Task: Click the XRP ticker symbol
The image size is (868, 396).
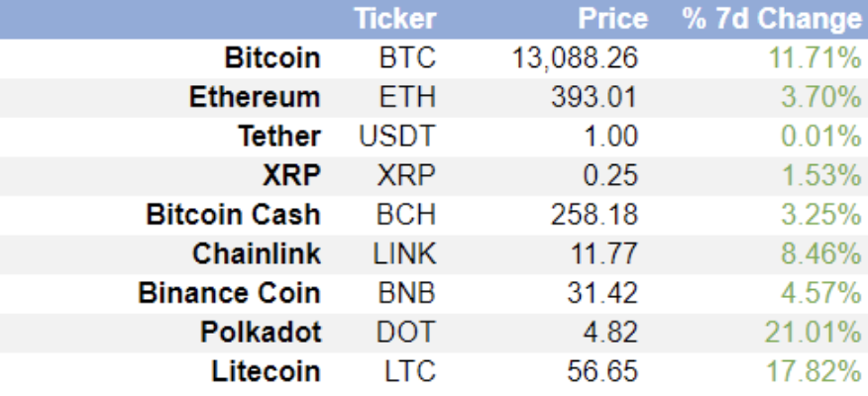Action: [x=406, y=176]
